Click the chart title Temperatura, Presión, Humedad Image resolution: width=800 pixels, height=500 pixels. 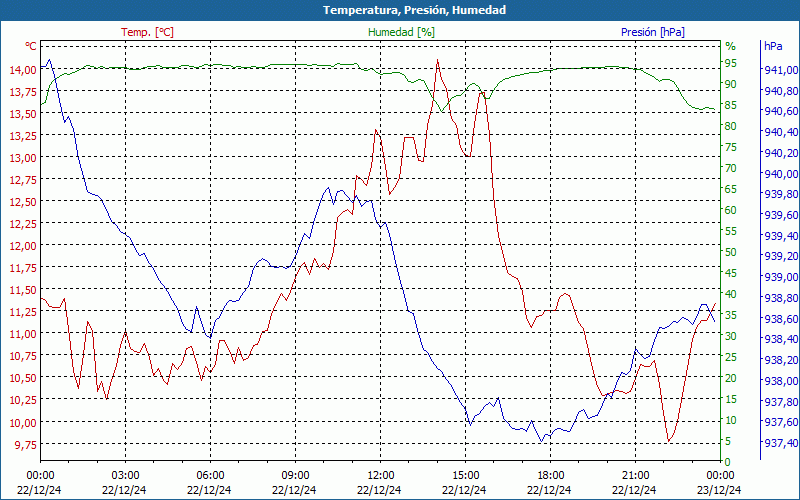click(x=414, y=10)
